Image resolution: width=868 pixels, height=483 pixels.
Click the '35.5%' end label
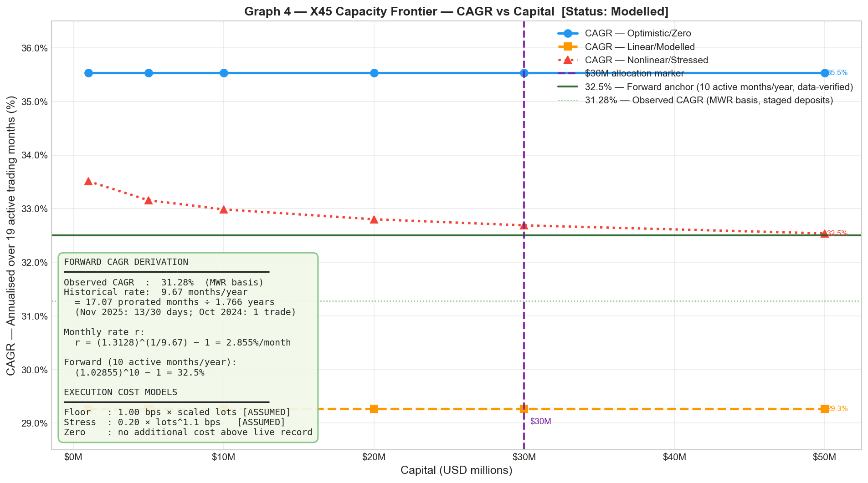838,73
